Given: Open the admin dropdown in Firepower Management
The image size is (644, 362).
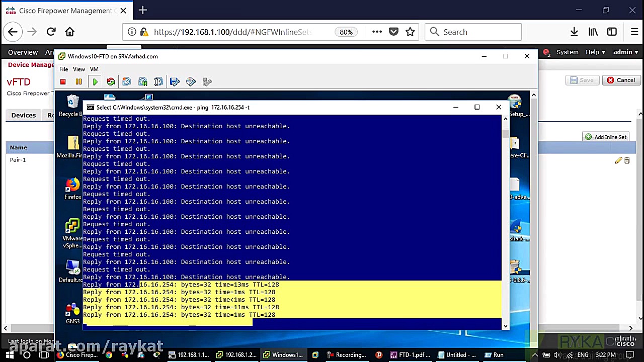Looking at the screenshot, I should [x=625, y=52].
